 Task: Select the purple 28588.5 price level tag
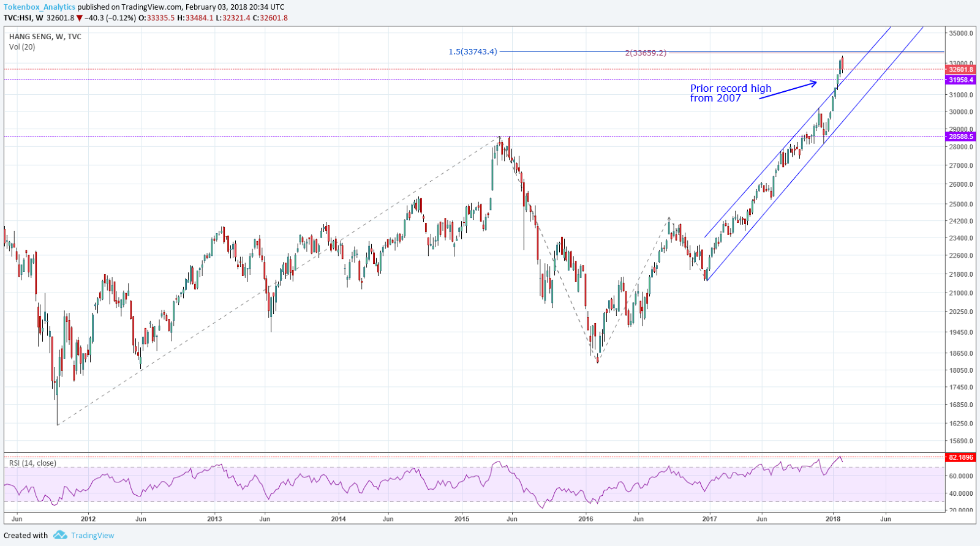click(960, 137)
